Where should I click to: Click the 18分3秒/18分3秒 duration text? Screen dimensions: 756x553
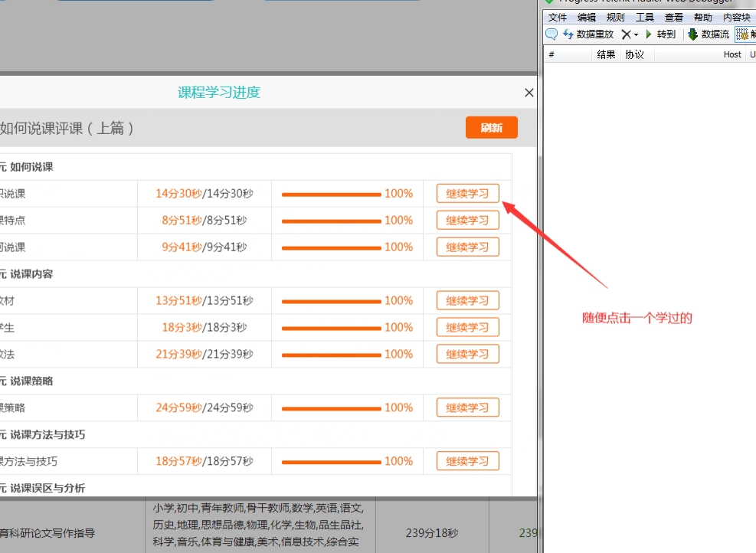coord(205,327)
